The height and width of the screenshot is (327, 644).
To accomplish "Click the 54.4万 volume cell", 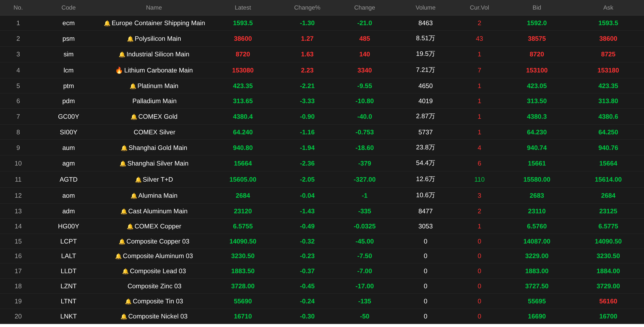I will click(x=425, y=163).
